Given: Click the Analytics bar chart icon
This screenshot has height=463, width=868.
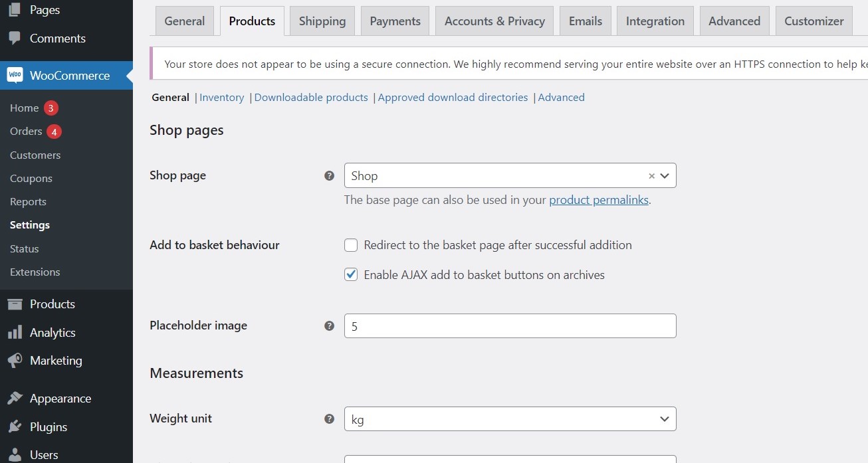Looking at the screenshot, I should [x=15, y=332].
